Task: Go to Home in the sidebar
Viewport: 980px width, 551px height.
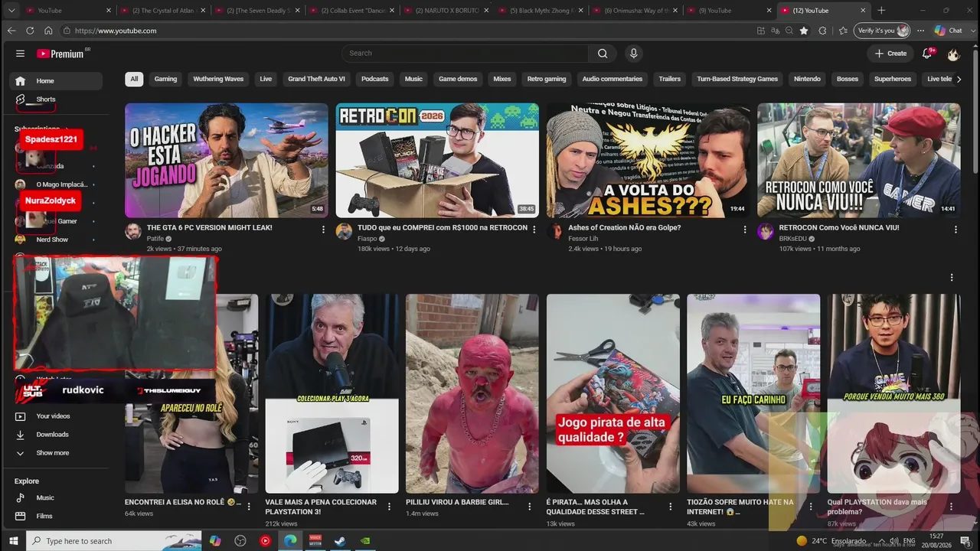Action: pos(57,81)
